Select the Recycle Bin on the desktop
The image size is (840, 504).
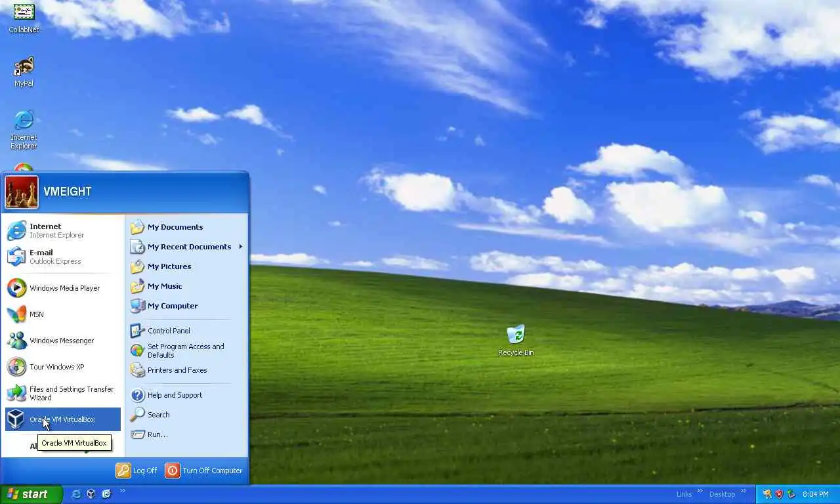(516, 340)
